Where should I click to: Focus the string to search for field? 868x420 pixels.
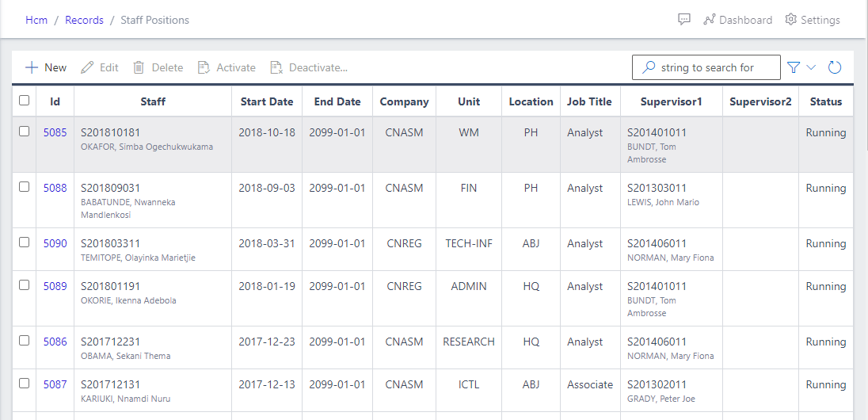706,67
